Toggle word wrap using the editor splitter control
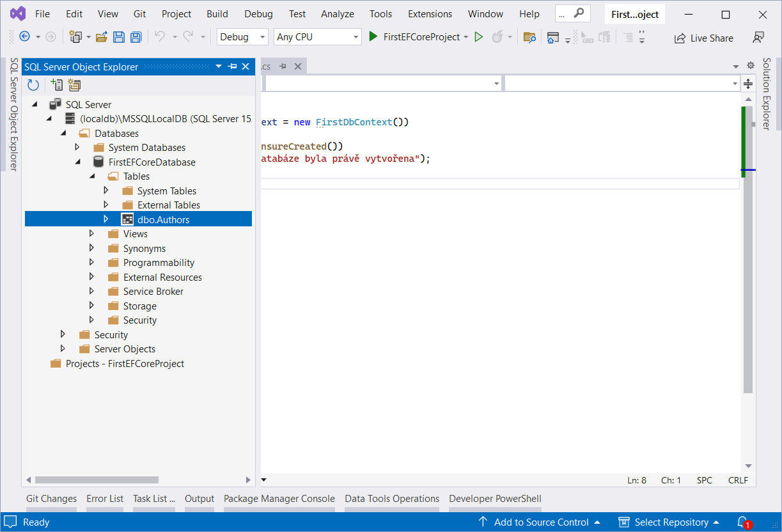This screenshot has height=532, width=782. (x=747, y=83)
